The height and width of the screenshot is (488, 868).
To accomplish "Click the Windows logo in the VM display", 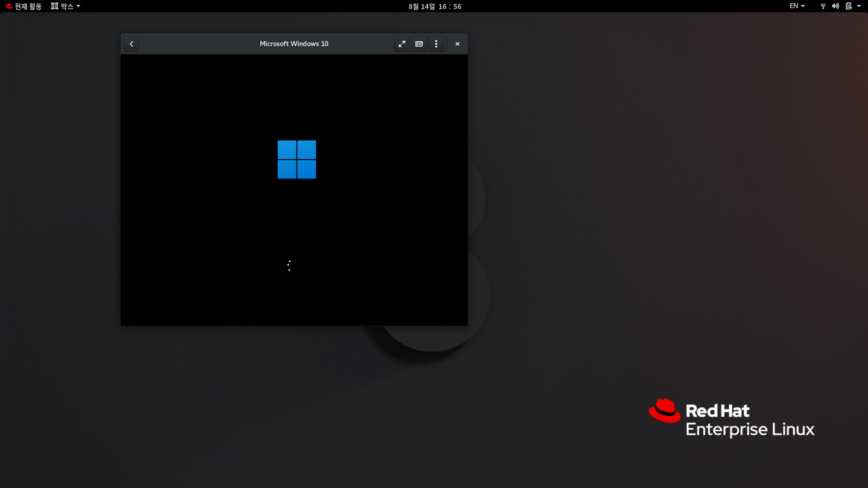I will pos(297,160).
